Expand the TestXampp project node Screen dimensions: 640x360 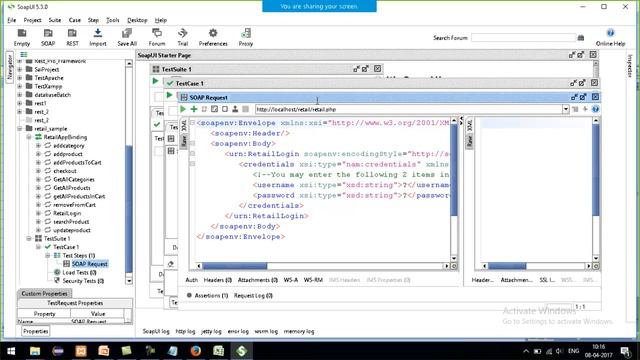[20, 86]
